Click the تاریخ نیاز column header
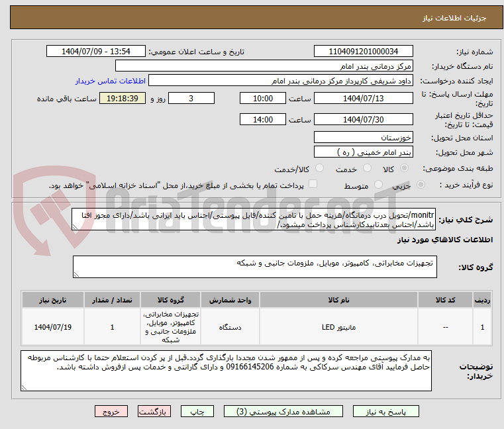The width and height of the screenshot is (504, 429). click(53, 300)
